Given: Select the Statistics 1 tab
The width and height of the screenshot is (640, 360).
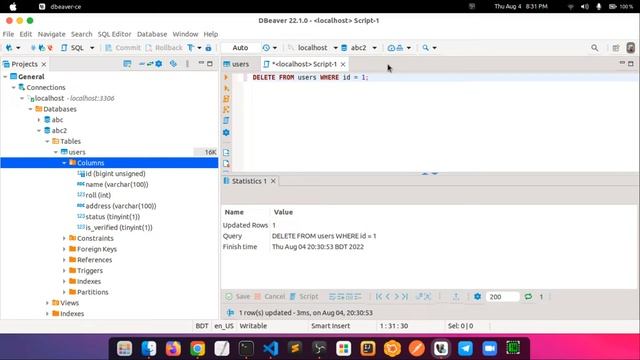Looking at the screenshot, I should click(249, 181).
